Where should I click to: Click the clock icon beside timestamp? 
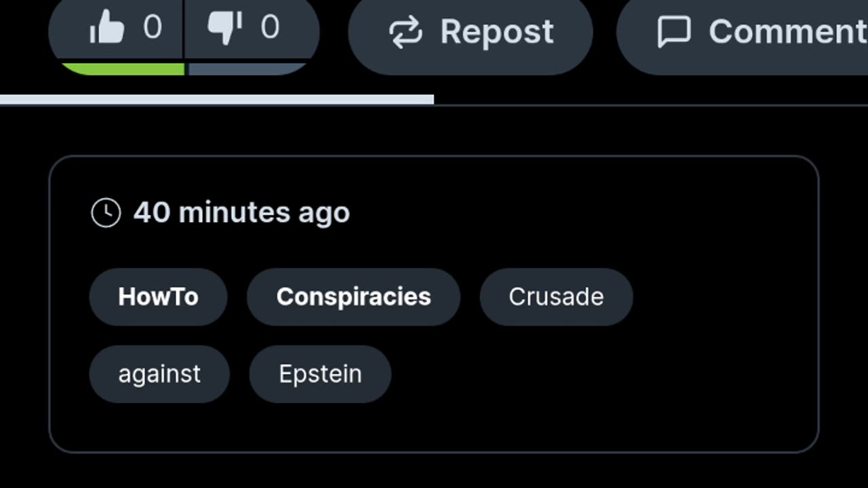tap(106, 213)
